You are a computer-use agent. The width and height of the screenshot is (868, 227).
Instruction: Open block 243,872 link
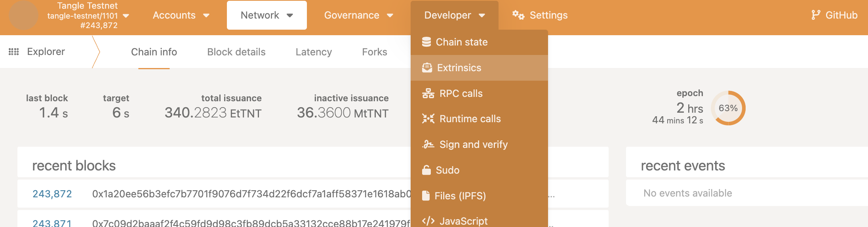52,194
